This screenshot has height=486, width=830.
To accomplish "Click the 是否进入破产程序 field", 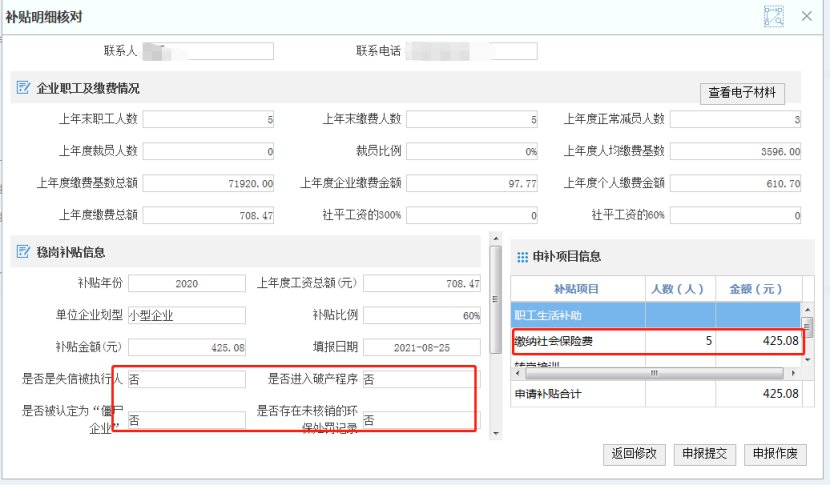I will tap(416, 380).
